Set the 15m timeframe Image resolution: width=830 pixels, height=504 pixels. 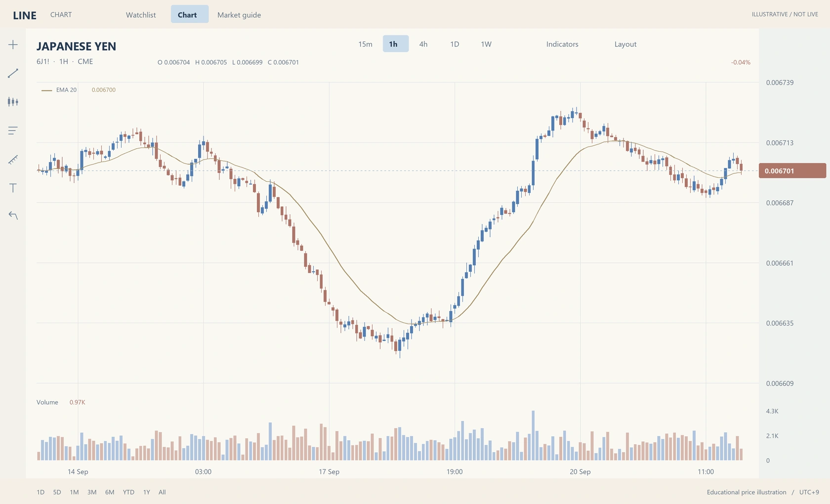(x=365, y=44)
